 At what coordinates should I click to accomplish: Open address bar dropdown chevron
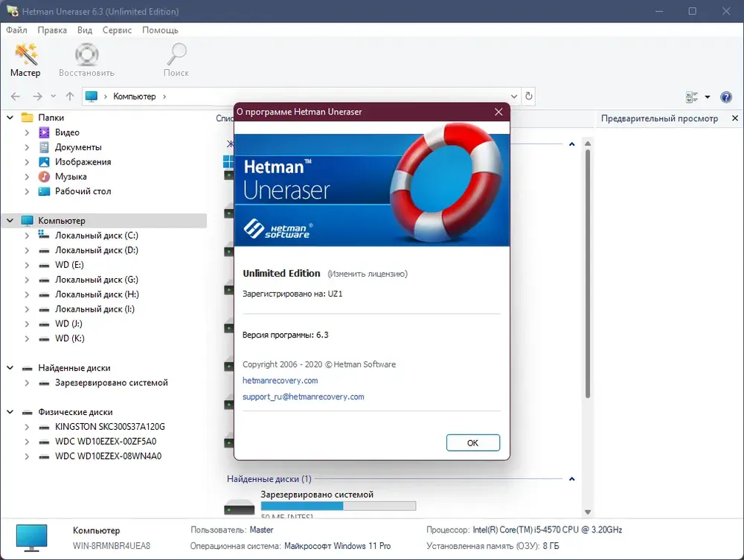pyautogui.click(x=514, y=96)
